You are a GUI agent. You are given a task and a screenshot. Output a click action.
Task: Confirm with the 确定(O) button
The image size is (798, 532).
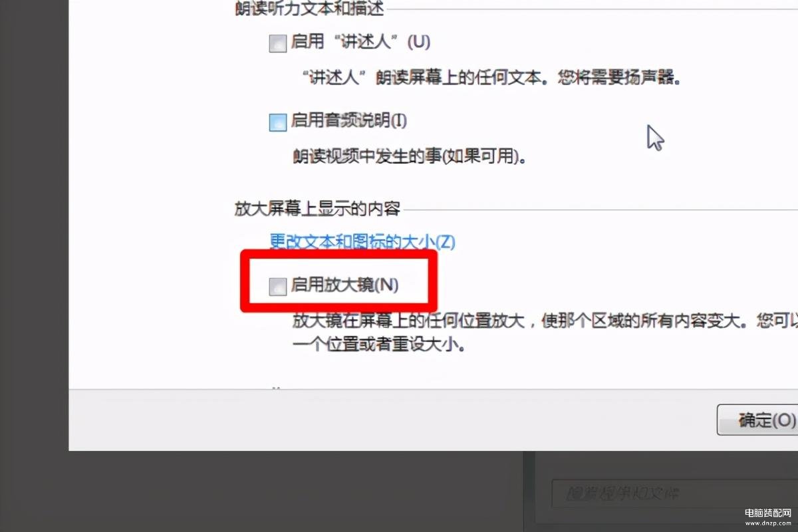(757, 420)
